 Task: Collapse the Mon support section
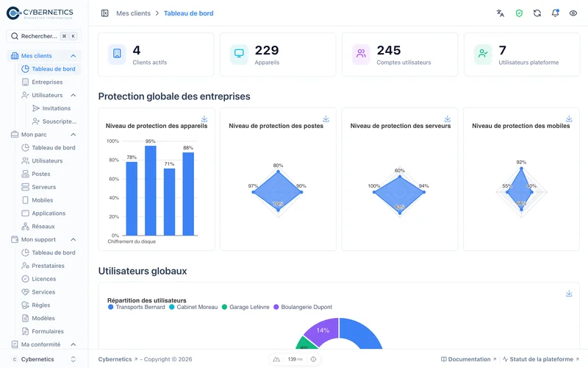coord(73,240)
